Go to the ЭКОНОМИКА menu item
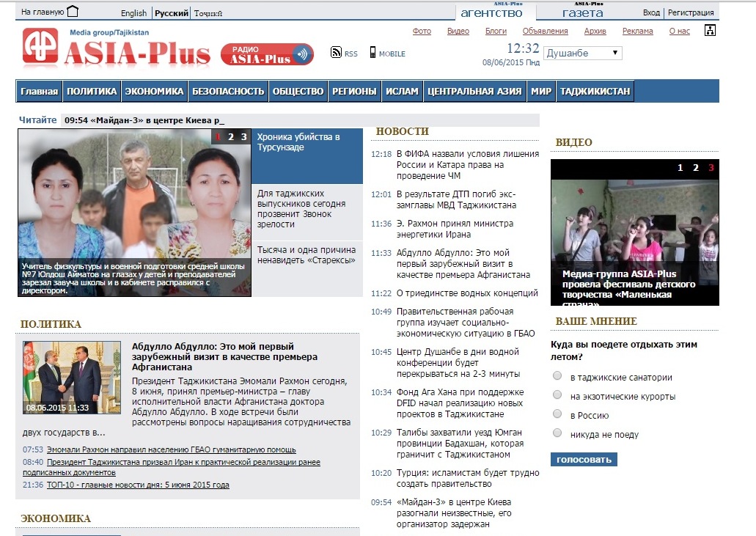This screenshot has width=756, height=536. pyautogui.click(x=154, y=92)
